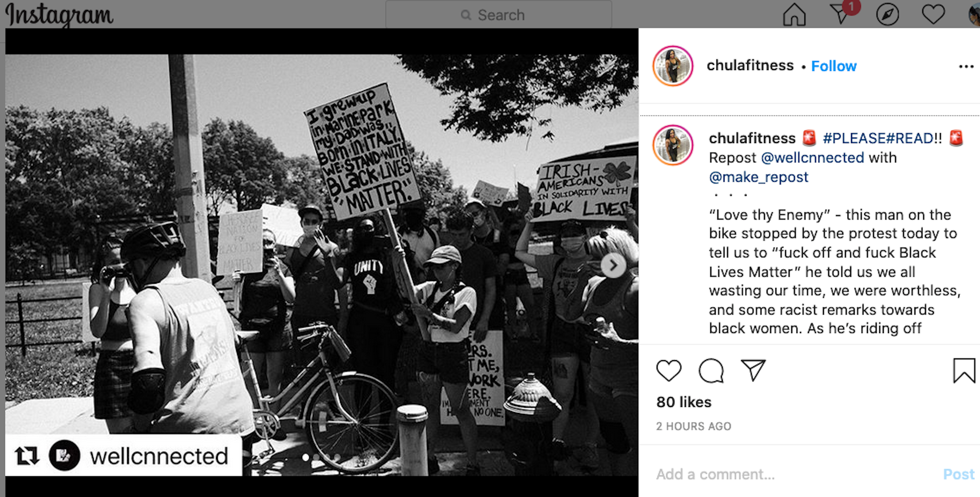Open the activity heart icon in header

click(933, 15)
